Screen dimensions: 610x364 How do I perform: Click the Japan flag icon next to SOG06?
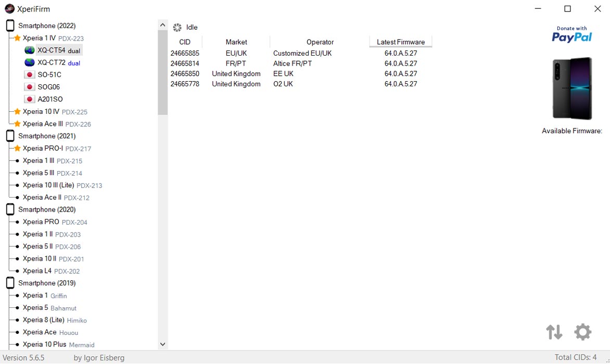coord(29,87)
